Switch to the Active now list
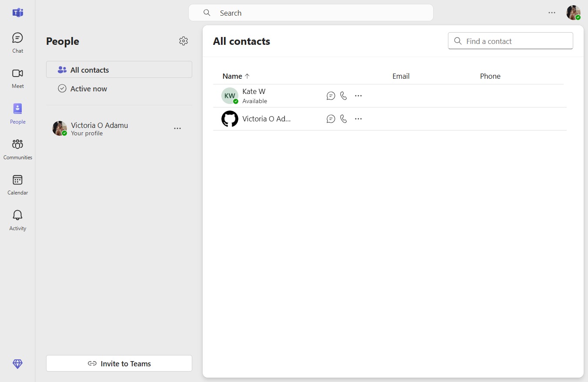The image size is (588, 382). click(x=119, y=89)
